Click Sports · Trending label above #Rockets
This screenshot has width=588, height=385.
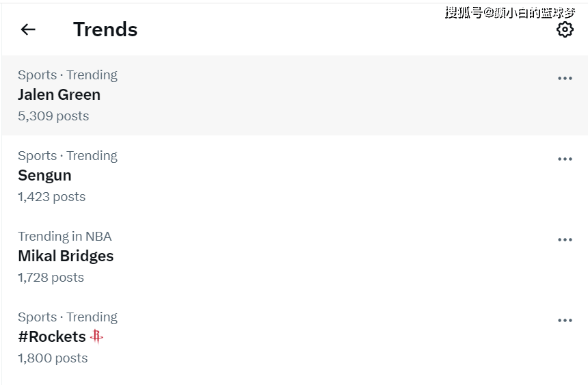tap(68, 317)
